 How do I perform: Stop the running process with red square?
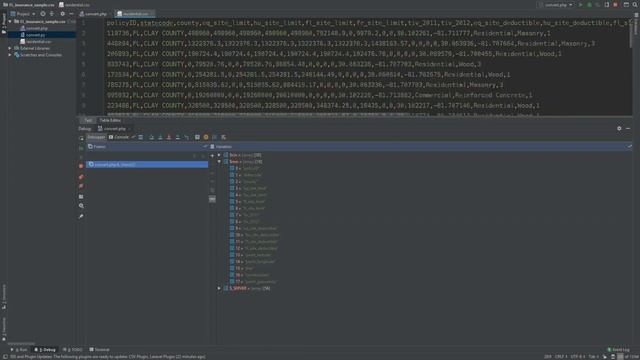[x=616, y=5]
